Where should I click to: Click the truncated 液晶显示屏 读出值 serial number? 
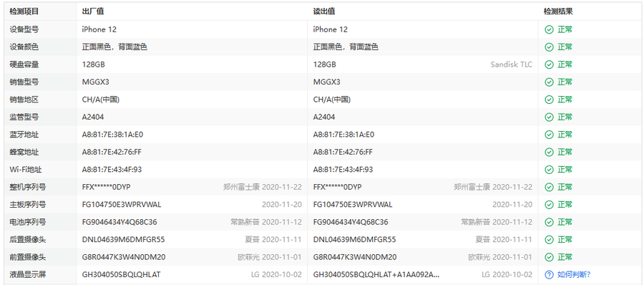pos(376,274)
